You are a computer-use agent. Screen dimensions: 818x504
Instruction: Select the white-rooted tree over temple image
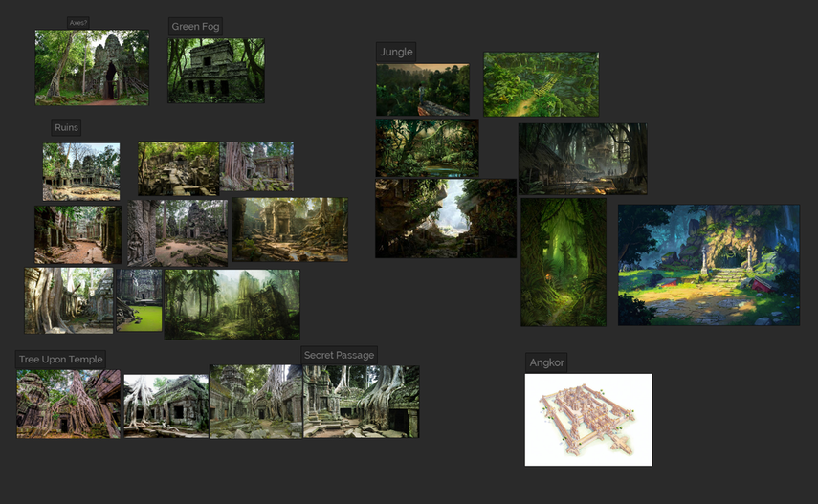pyautogui.click(x=166, y=405)
